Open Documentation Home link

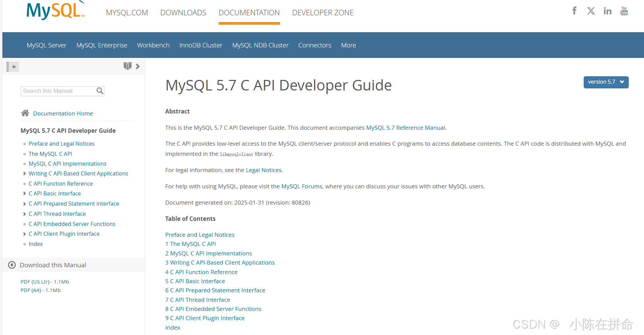click(x=63, y=113)
